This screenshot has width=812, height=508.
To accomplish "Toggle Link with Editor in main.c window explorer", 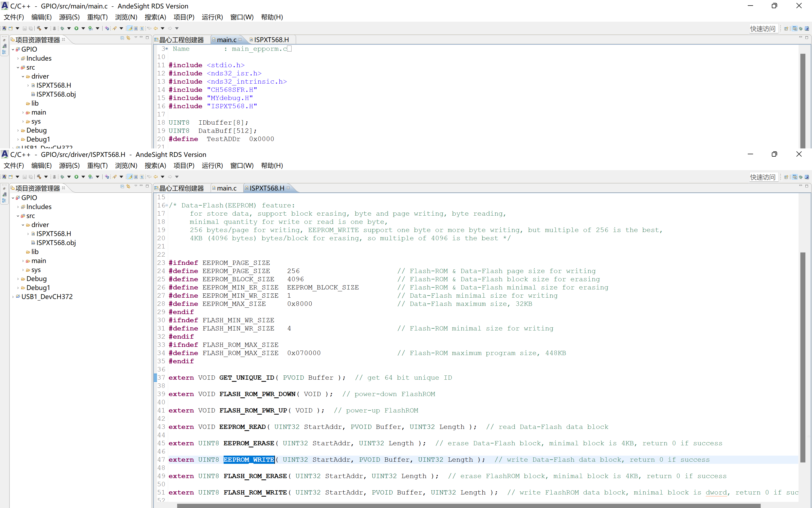I will (x=128, y=38).
